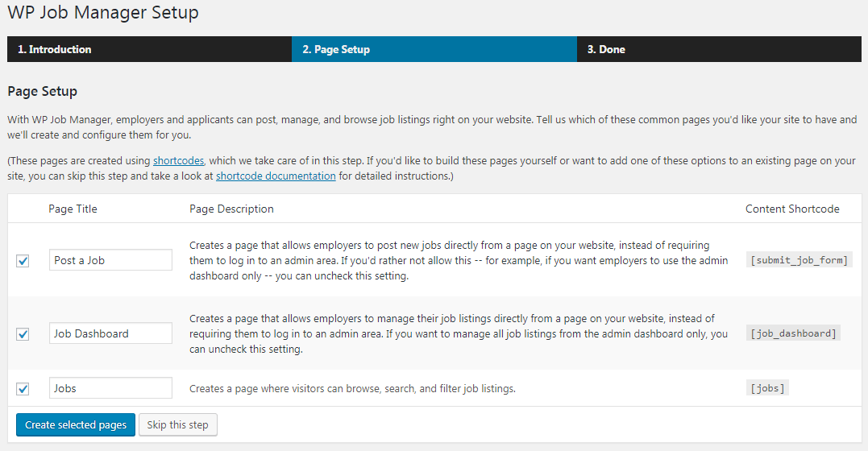The image size is (868, 451).
Task: Open the shortcodes link
Action: (178, 160)
